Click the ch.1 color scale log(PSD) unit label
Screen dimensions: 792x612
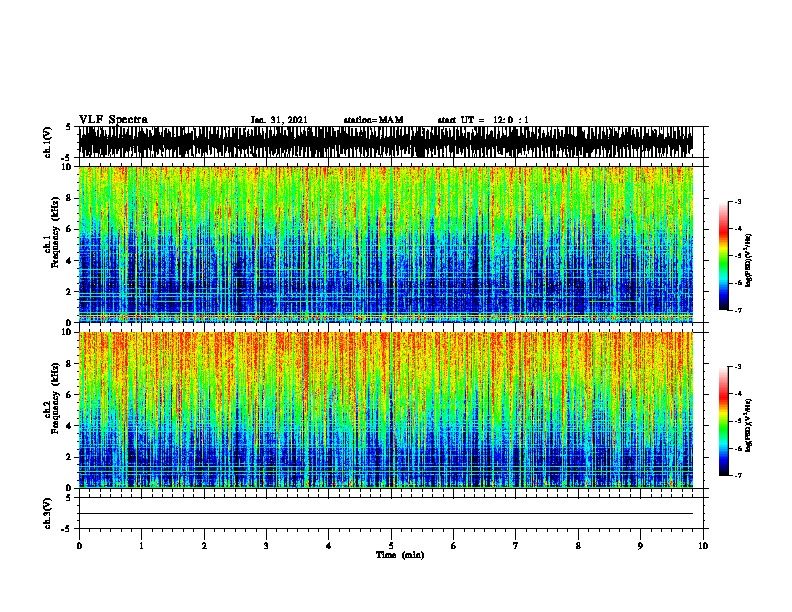(x=748, y=261)
